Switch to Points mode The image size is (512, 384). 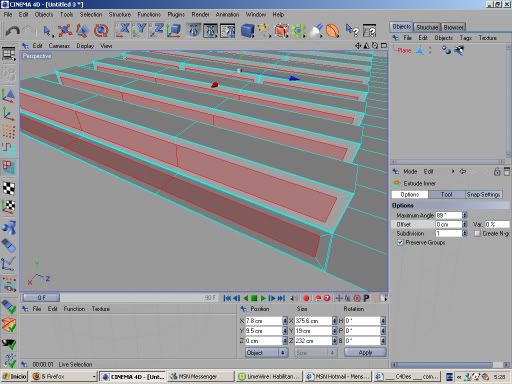pyautogui.click(x=8, y=132)
